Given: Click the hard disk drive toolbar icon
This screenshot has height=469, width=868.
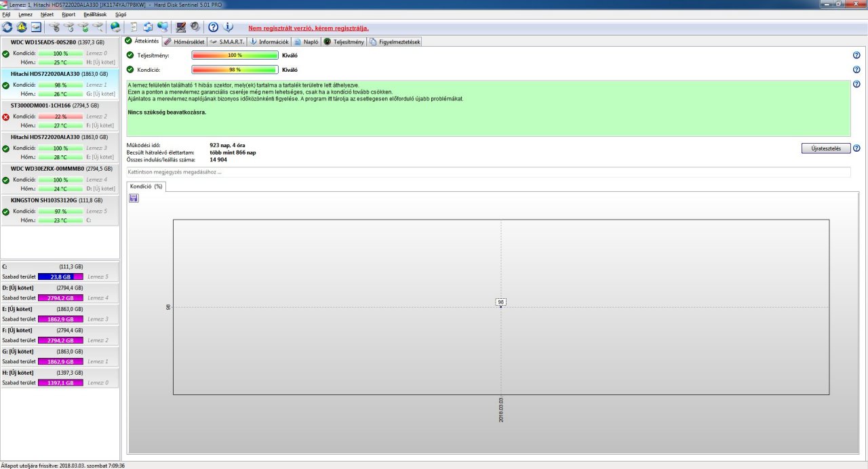Looking at the screenshot, I should (x=36, y=27).
